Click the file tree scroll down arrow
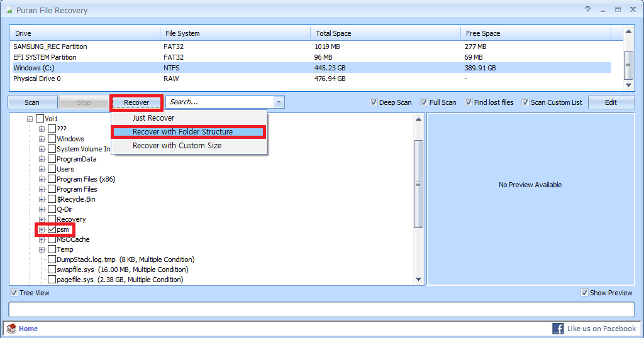This screenshot has width=644, height=338. (418, 280)
